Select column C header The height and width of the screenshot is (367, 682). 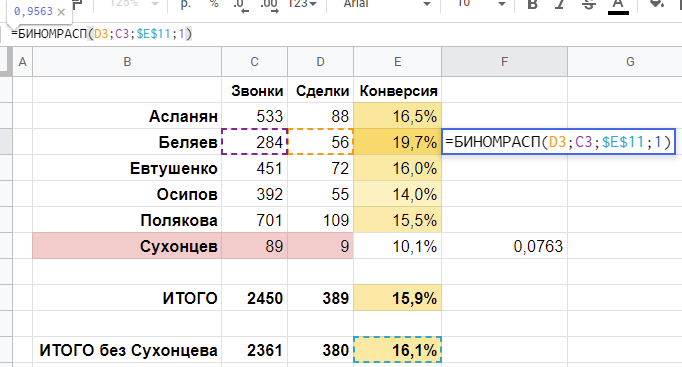coord(254,62)
